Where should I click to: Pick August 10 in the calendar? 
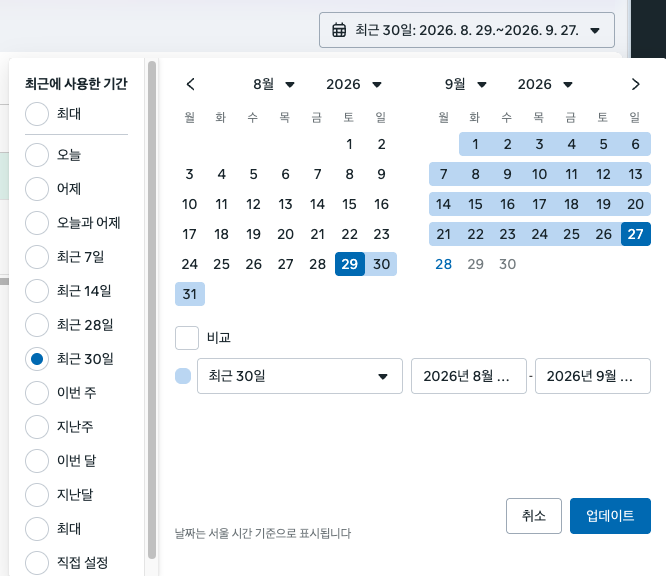tap(189, 204)
